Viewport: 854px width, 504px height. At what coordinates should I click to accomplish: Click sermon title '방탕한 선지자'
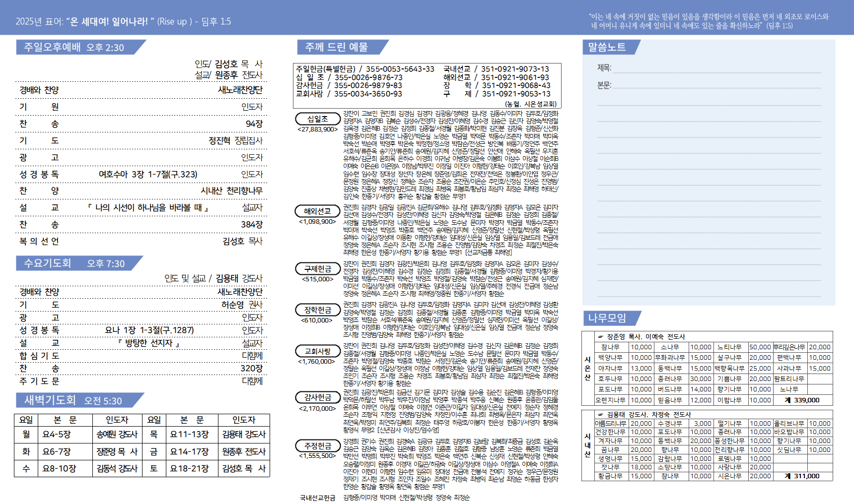148,343
